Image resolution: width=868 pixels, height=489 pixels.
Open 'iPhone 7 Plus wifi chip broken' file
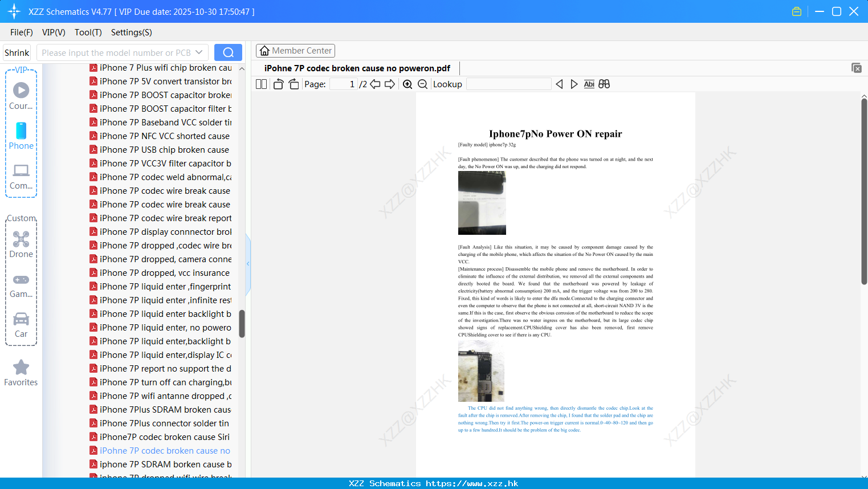pyautogui.click(x=161, y=68)
